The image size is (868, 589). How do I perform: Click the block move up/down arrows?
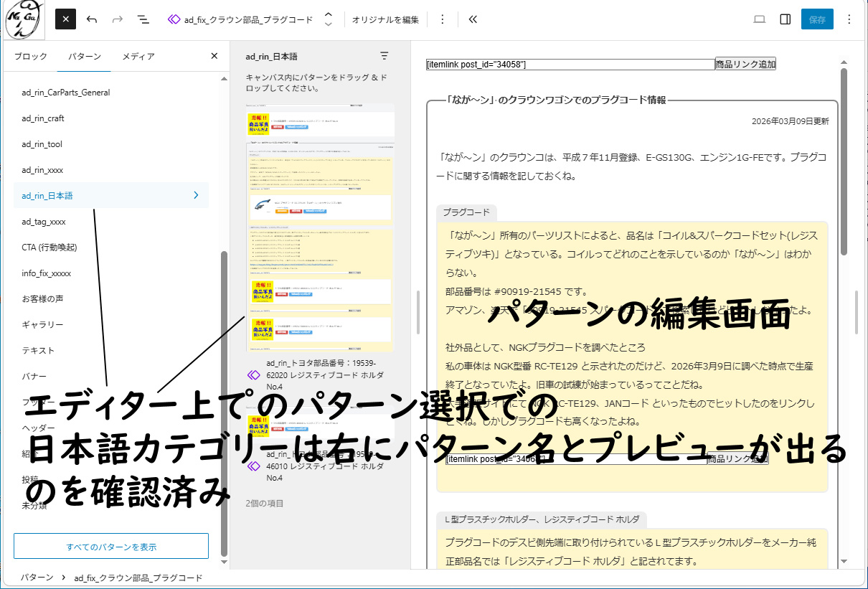[x=328, y=19]
